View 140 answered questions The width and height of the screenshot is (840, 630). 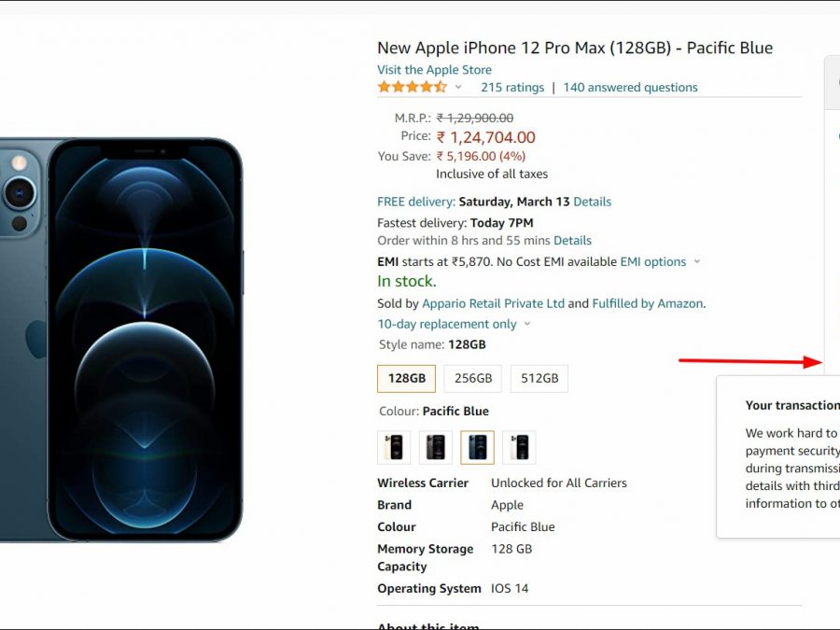pos(630,88)
